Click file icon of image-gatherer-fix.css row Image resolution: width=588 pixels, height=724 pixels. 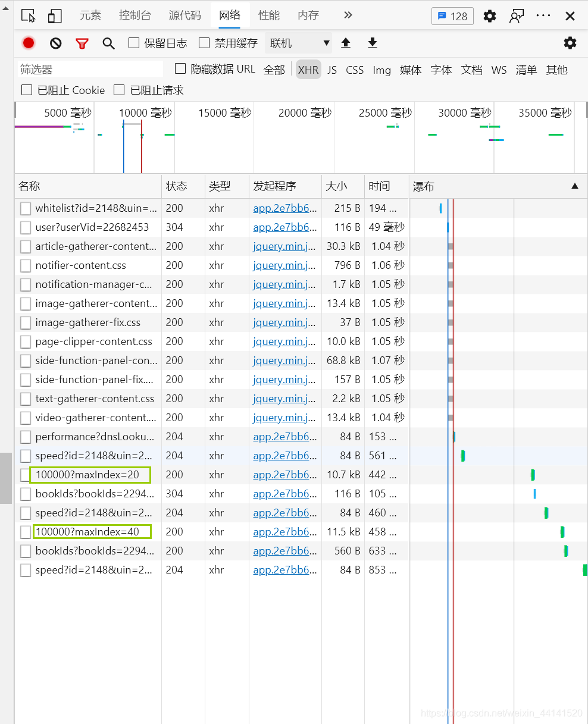(26, 322)
